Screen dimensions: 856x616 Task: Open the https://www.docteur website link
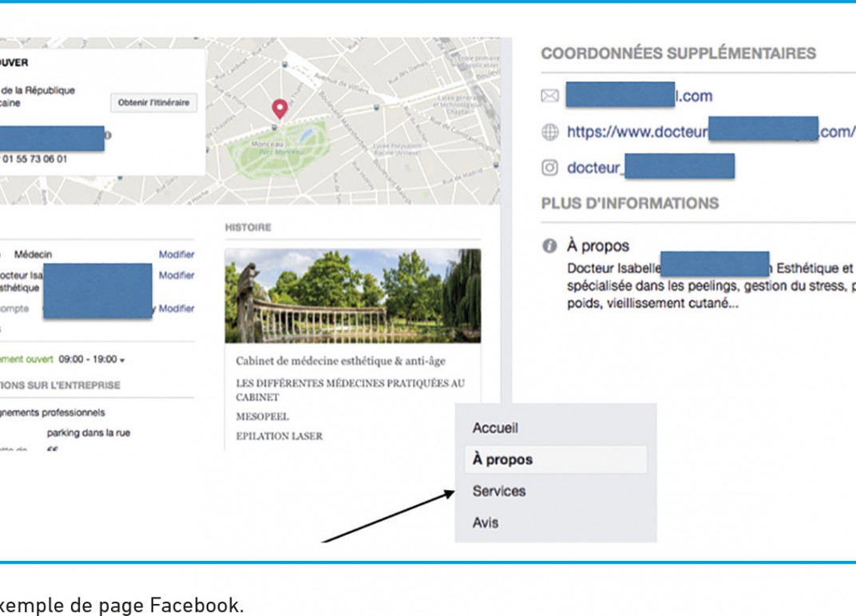pyautogui.click(x=711, y=132)
